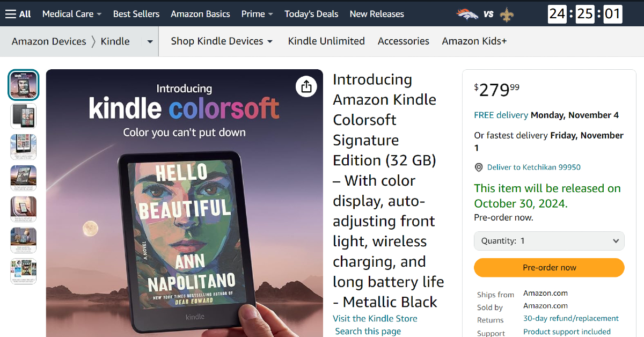
Task: Open the Accessories section
Action: [403, 41]
